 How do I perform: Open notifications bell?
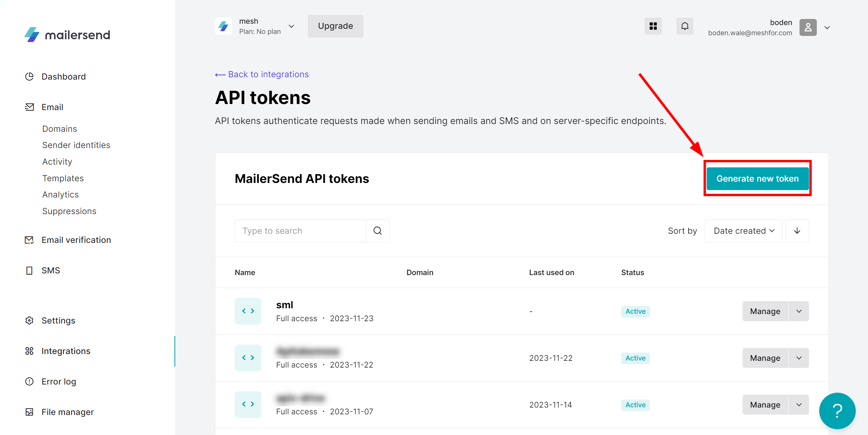point(685,26)
